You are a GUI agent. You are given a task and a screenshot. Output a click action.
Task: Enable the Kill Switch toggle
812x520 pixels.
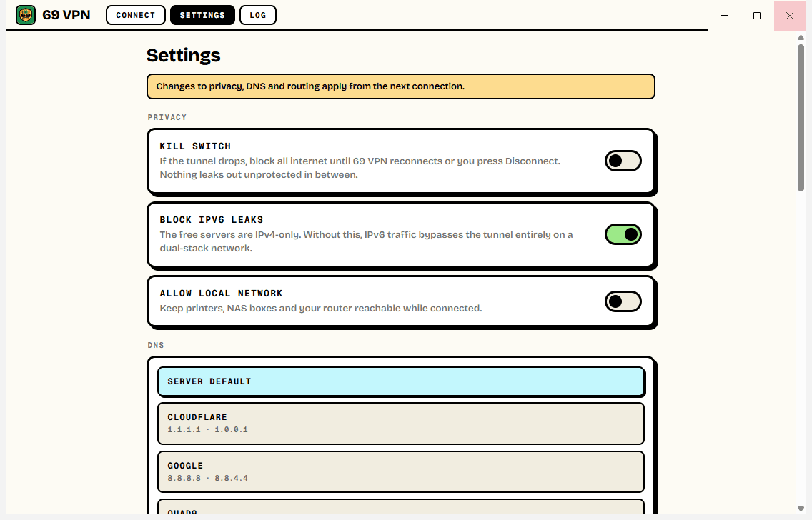tap(623, 161)
